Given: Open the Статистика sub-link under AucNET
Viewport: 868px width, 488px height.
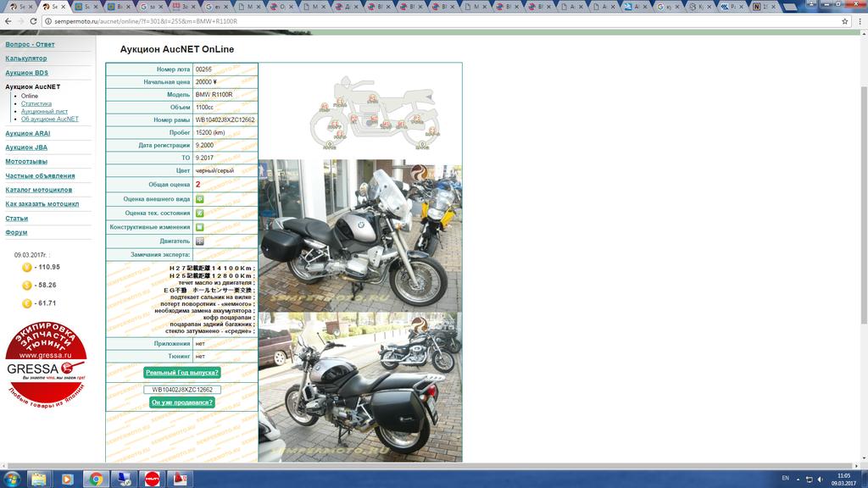Looking at the screenshot, I should tap(36, 103).
